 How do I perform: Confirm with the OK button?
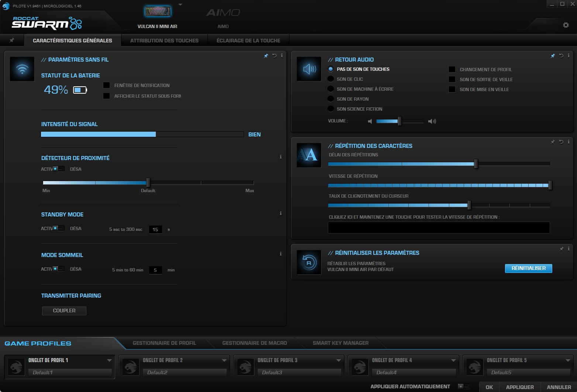(489, 387)
